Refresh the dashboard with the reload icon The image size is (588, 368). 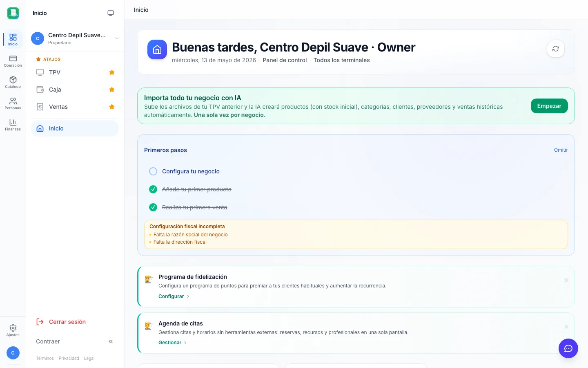coord(556,49)
